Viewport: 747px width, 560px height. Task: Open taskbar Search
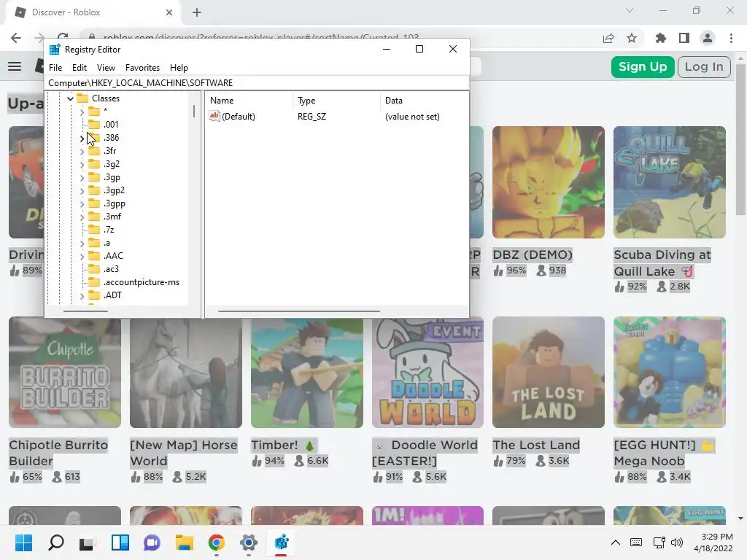(x=55, y=542)
